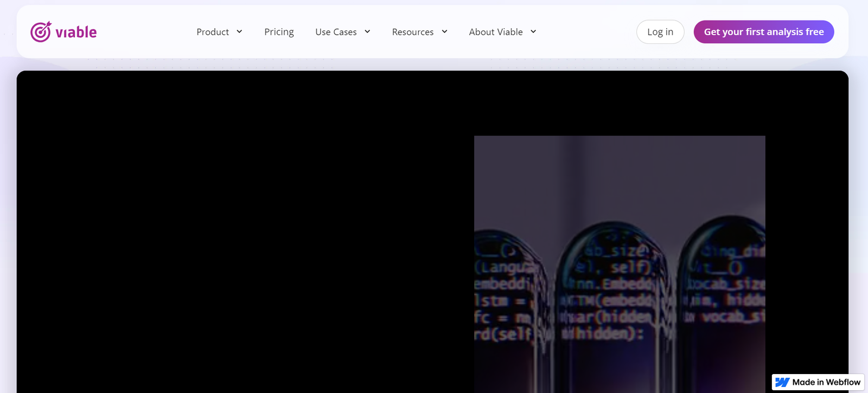Click the arrow icon next to Resources
Viewport: 868px width, 393px height.
coord(444,31)
